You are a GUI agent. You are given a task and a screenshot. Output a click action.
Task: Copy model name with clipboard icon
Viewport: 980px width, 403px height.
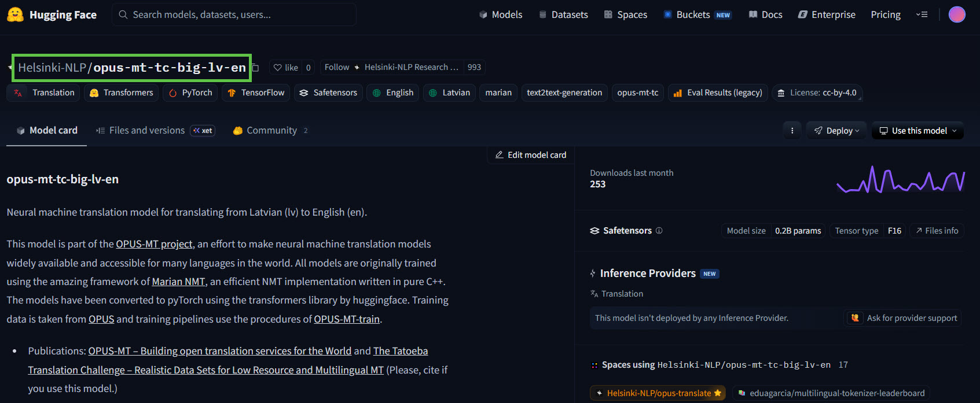[255, 68]
